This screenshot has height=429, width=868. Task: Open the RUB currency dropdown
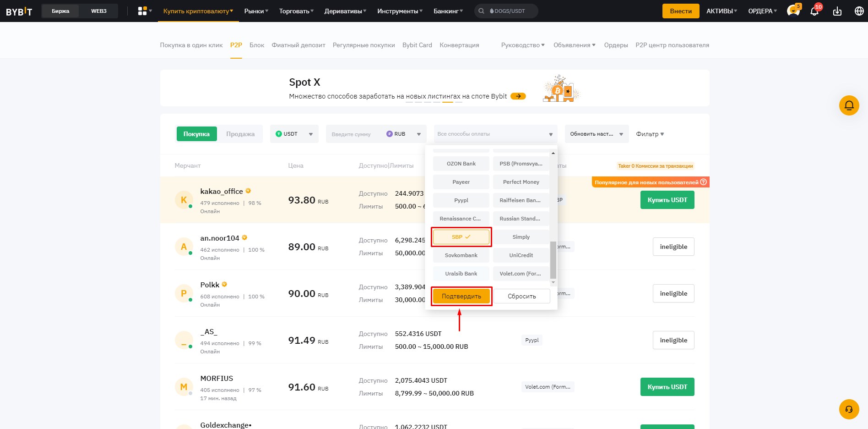(x=403, y=134)
